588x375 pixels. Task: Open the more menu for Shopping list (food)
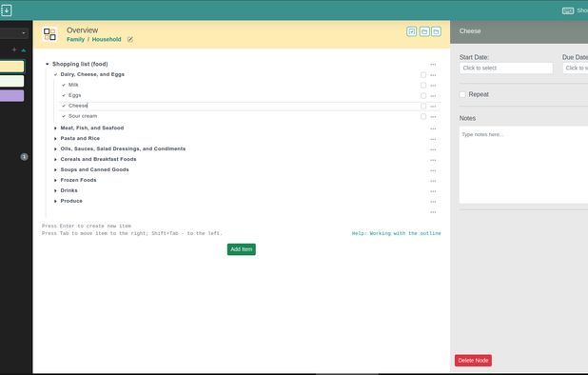(433, 65)
